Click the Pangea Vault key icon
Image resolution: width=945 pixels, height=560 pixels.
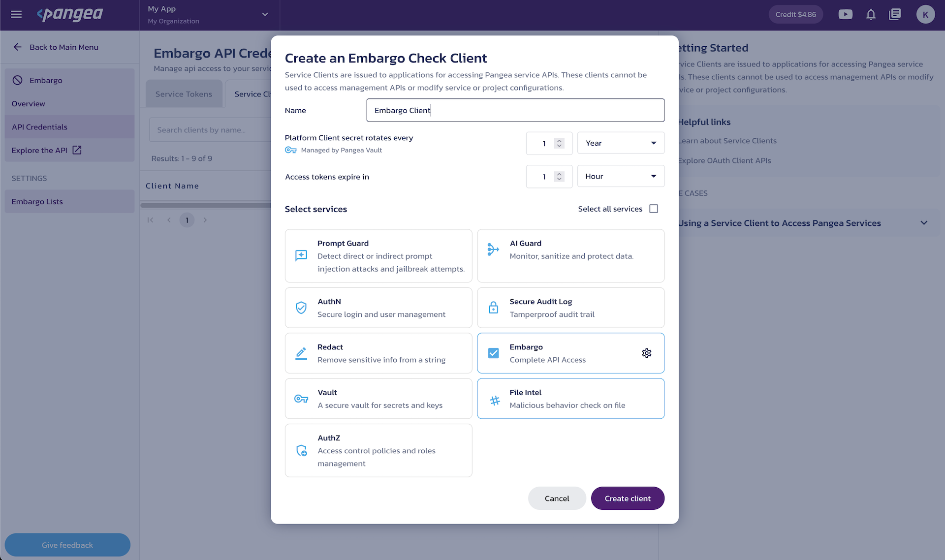290,150
